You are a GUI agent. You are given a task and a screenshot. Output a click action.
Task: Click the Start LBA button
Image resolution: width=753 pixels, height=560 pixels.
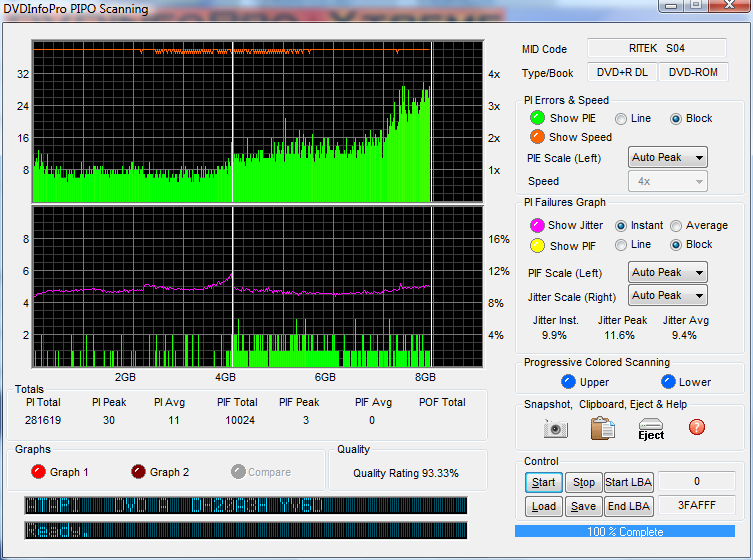tap(628, 482)
